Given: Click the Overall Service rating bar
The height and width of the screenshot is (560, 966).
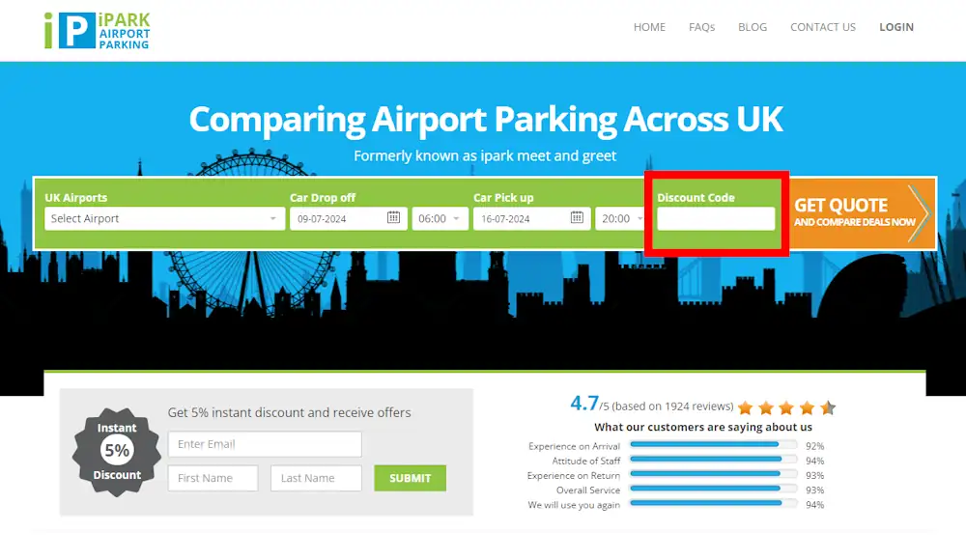Looking at the screenshot, I should tap(713, 489).
